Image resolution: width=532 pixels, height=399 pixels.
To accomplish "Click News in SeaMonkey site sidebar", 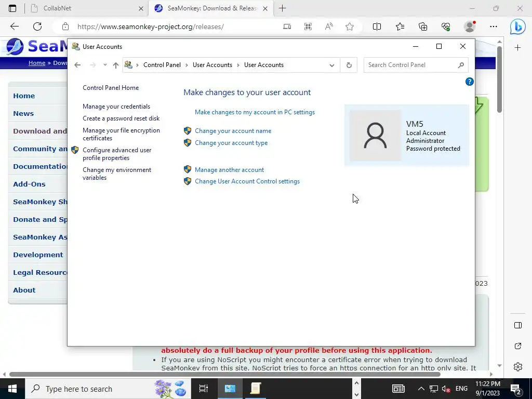I will [x=23, y=113].
